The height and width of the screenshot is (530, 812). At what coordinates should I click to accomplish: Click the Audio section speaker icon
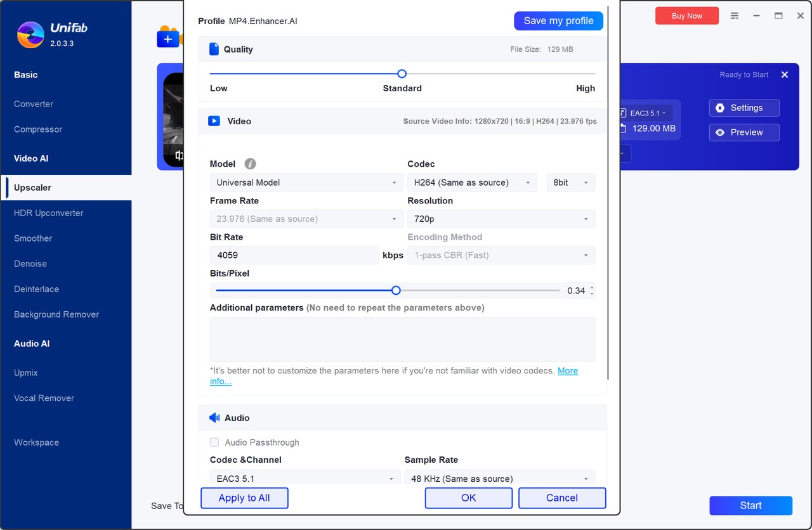coord(214,417)
